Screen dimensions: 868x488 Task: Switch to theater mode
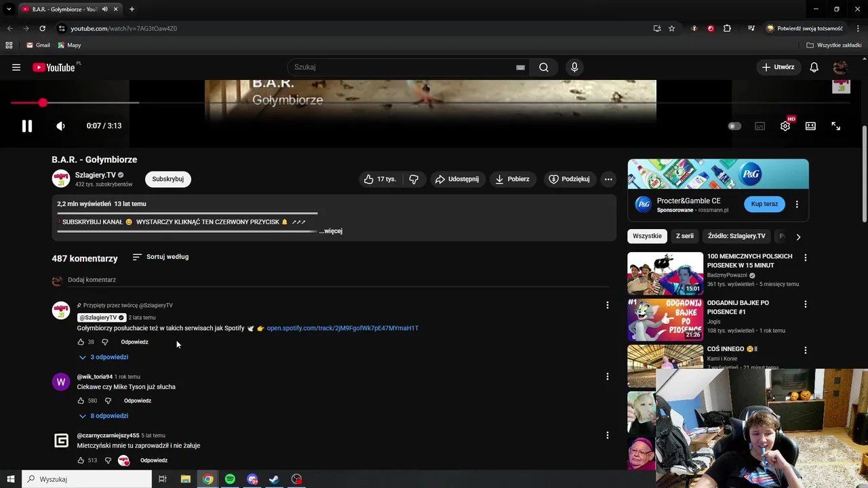point(810,126)
